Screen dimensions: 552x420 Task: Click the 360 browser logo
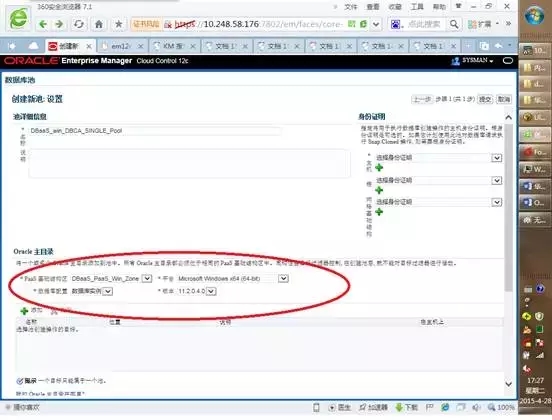(18, 18)
